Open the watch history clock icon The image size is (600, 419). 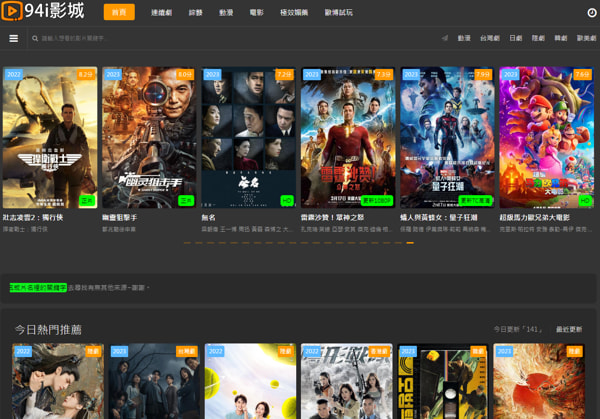coord(592,13)
